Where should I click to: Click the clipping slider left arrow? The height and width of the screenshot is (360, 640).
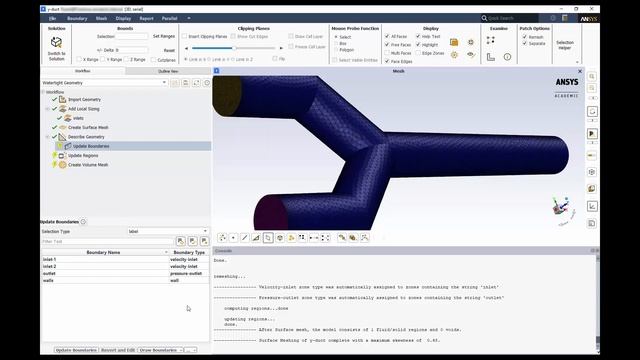coord(187,48)
